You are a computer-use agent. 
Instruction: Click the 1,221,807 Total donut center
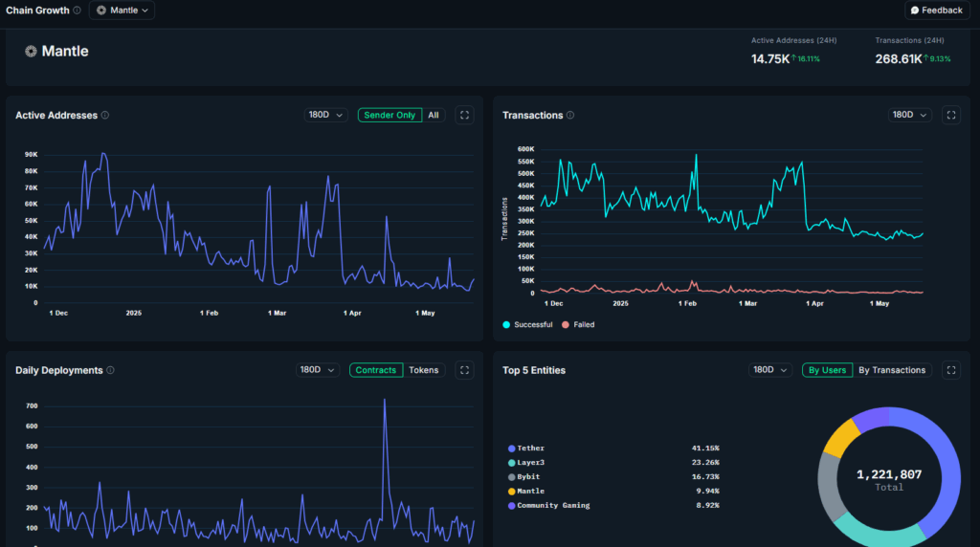coord(889,479)
